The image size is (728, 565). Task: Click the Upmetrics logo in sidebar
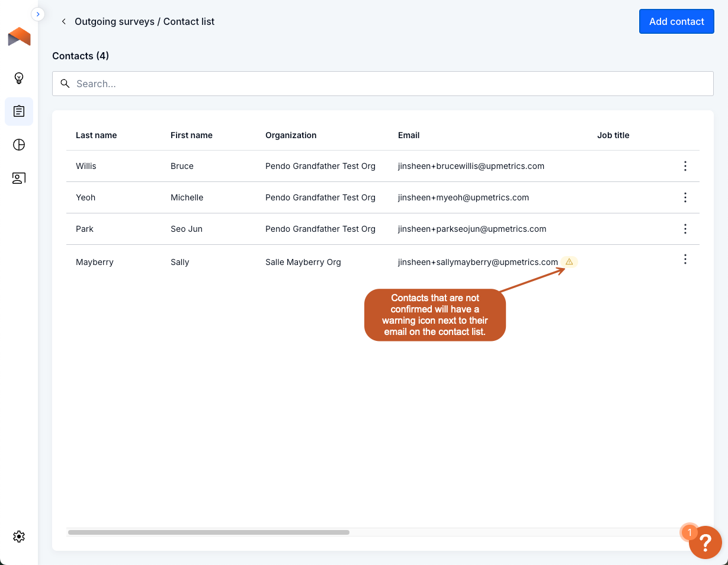(19, 37)
